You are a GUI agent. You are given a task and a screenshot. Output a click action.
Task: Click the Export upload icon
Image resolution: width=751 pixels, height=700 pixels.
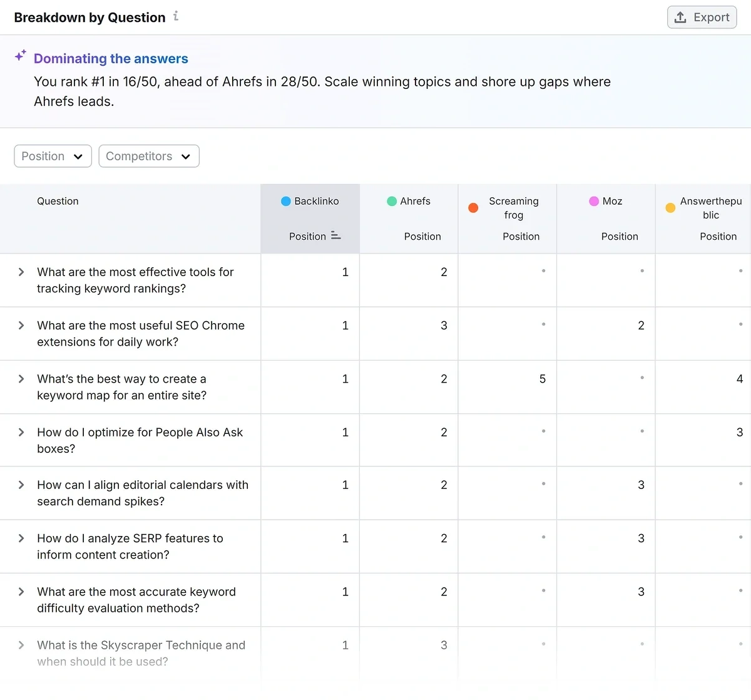679,17
